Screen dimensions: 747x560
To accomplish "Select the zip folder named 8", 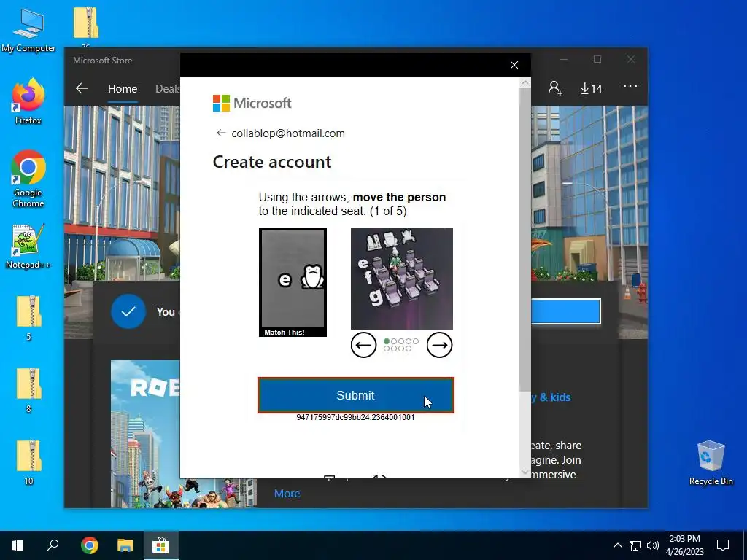I will (28, 390).
